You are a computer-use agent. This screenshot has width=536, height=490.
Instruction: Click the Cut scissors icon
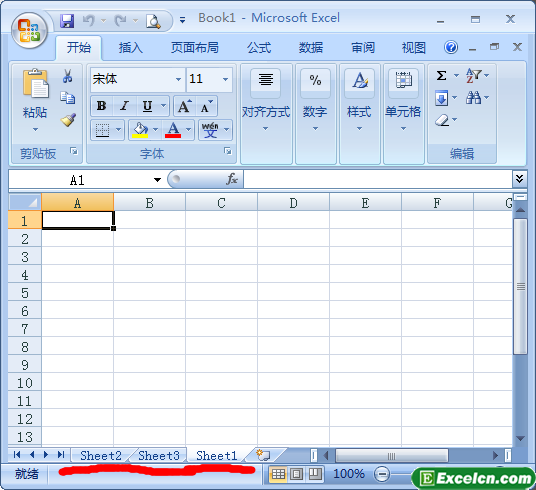pyautogui.click(x=67, y=76)
